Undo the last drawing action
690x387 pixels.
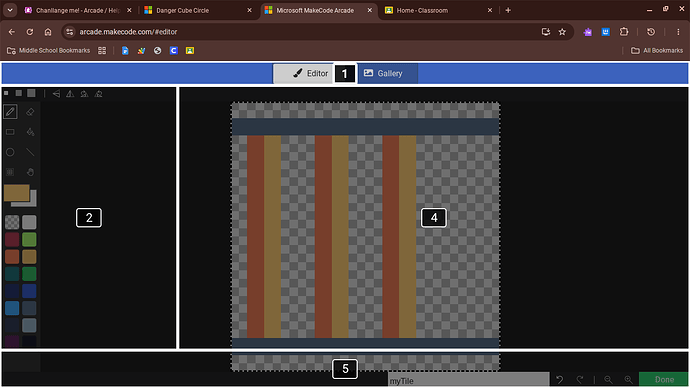click(560, 380)
